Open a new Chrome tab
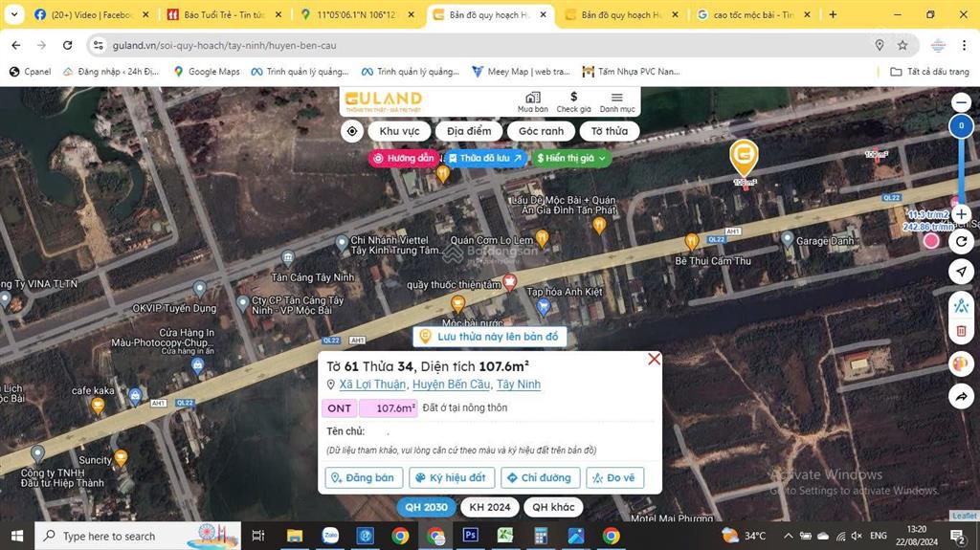 pos(834,14)
